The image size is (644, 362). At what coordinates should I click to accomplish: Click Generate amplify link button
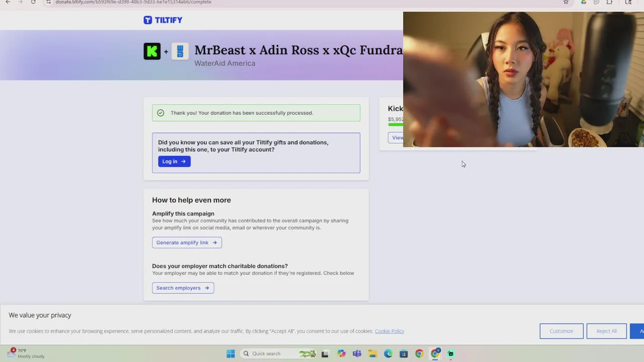click(x=187, y=242)
